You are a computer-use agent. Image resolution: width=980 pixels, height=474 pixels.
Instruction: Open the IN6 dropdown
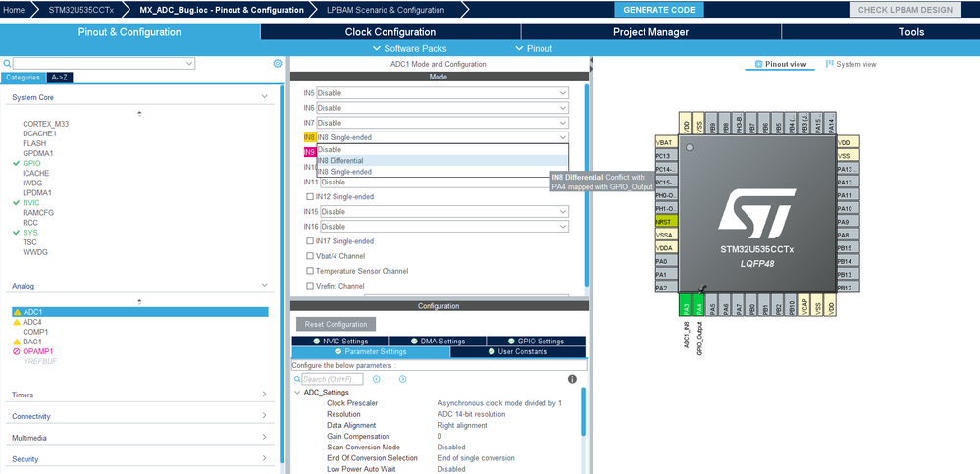pyautogui.click(x=442, y=108)
